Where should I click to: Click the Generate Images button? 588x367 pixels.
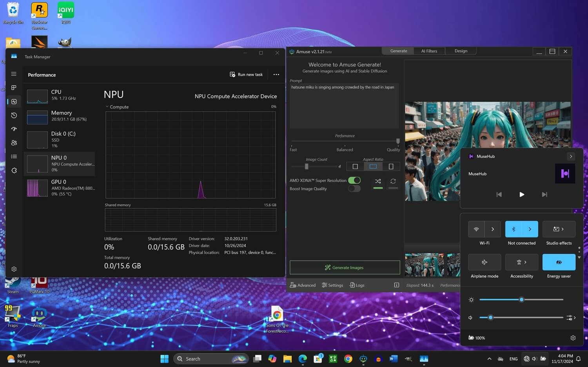(x=345, y=268)
